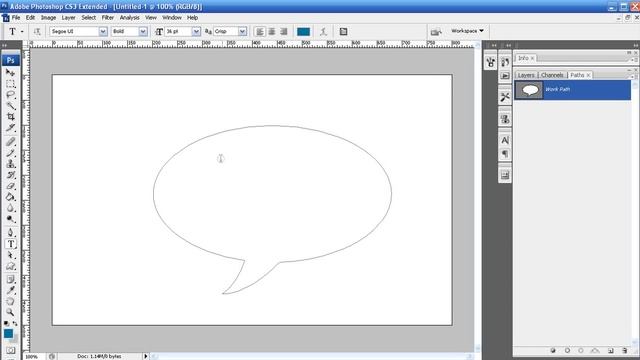Switch to the Channels tab

(x=552, y=75)
